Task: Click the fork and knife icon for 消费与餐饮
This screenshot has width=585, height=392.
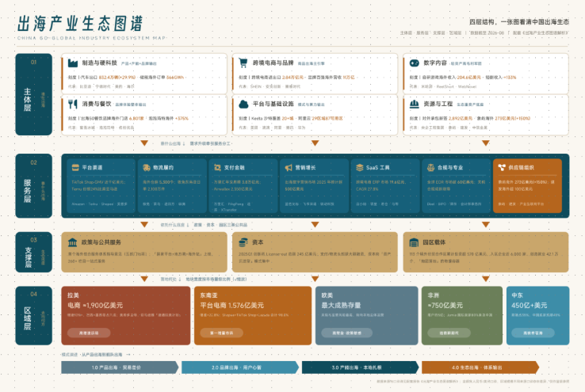Action: 73,104
